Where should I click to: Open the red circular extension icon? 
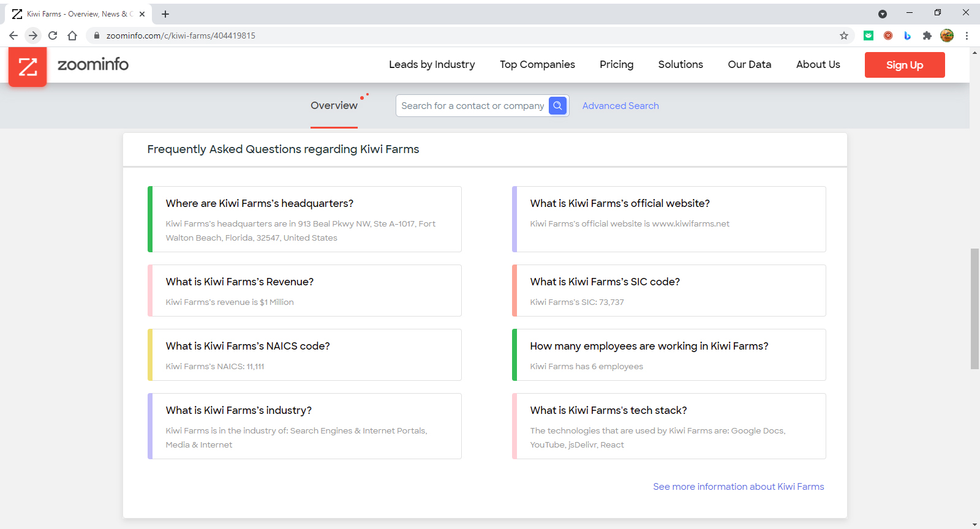[x=888, y=36]
